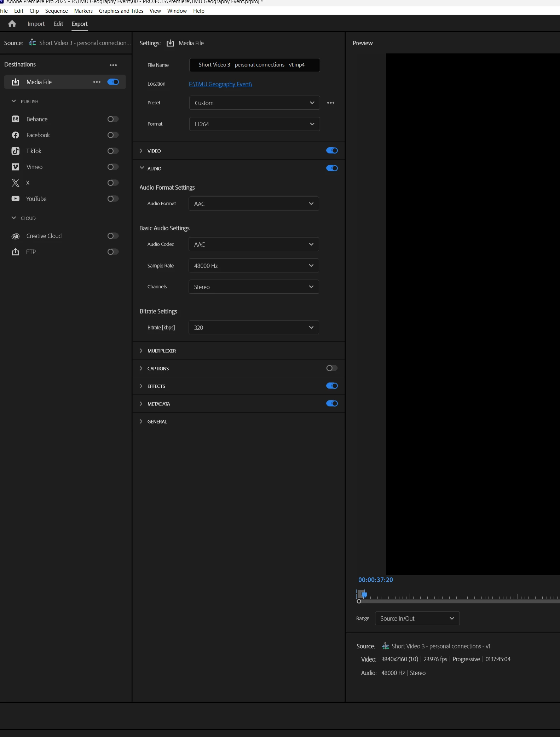Switch to the Edit workspace tab
Viewport: 560px width, 737px height.
tap(58, 24)
